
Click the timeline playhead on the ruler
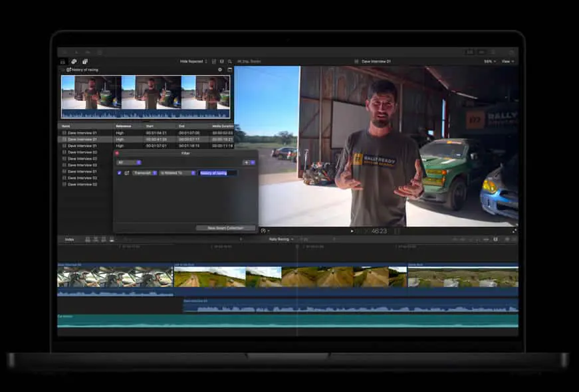[x=297, y=246]
